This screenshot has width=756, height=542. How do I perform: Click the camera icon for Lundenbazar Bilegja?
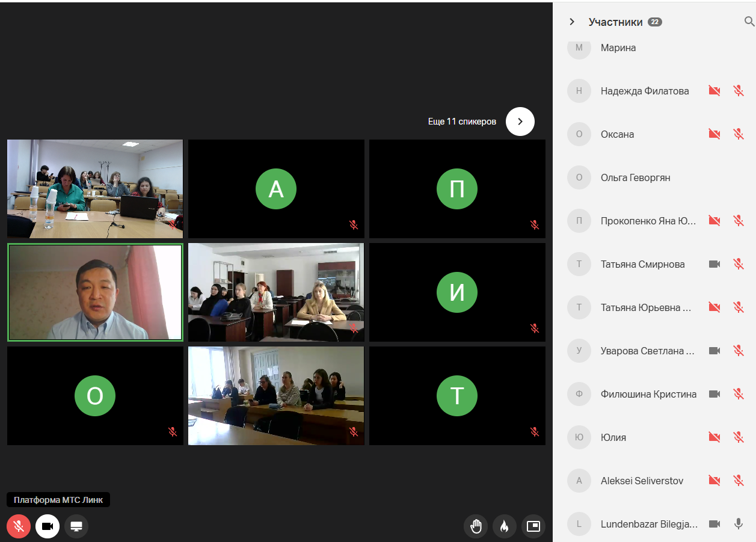pos(715,524)
